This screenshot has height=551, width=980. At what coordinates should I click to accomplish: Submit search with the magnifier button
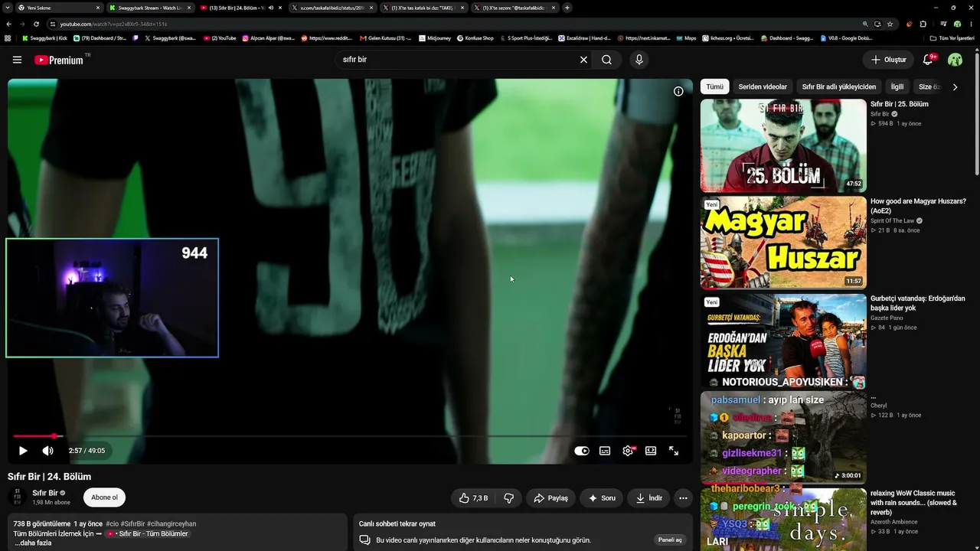pyautogui.click(x=606, y=60)
